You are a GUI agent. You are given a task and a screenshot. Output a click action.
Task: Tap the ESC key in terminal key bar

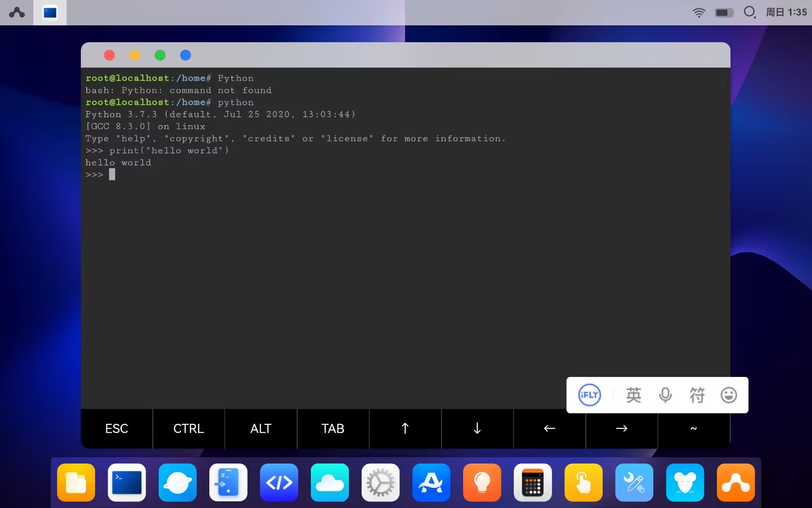click(117, 429)
